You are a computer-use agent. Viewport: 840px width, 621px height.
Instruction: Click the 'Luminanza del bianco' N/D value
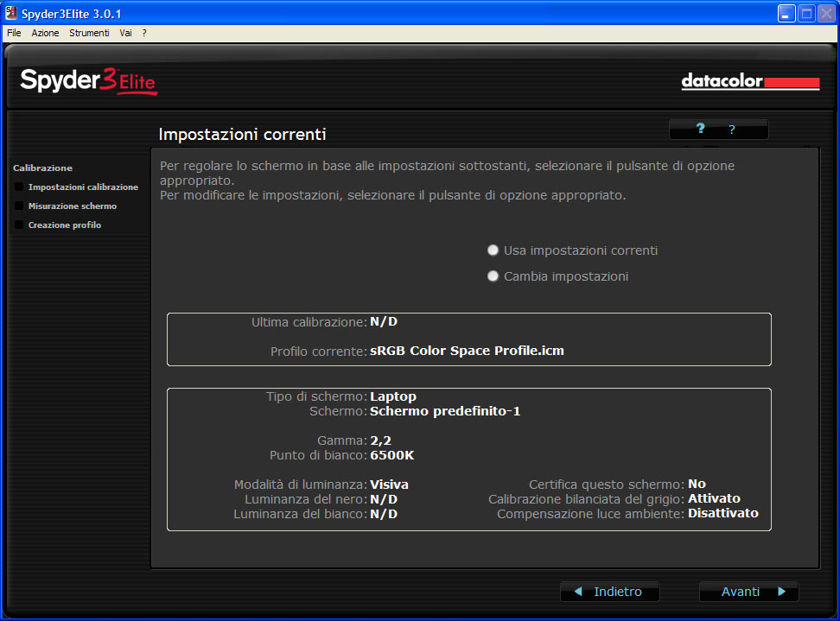point(384,514)
